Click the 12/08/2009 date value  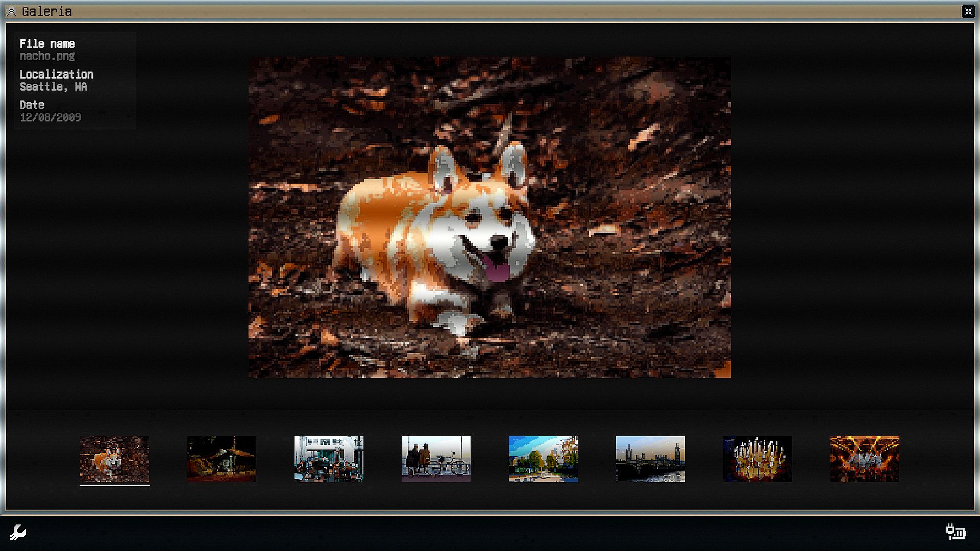(x=50, y=117)
